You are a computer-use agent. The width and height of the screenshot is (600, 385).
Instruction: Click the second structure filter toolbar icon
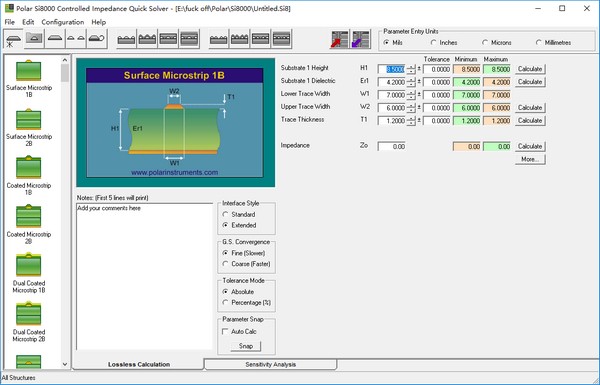tap(34, 39)
